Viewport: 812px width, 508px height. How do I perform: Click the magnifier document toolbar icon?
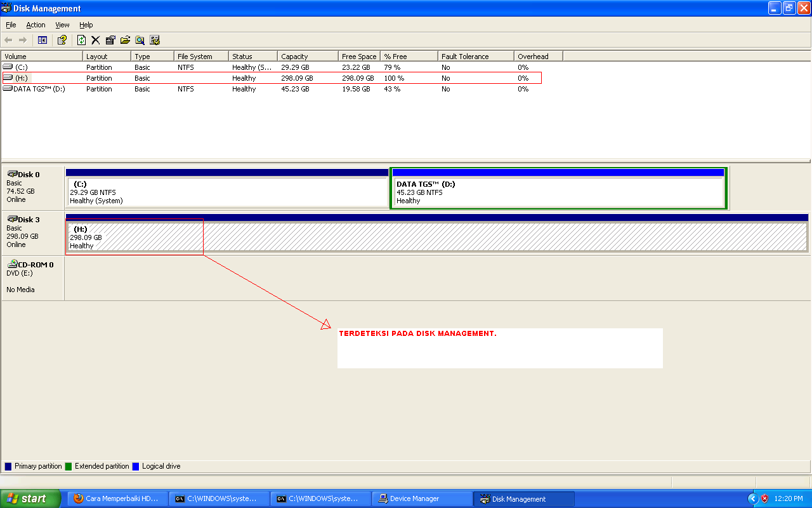(140, 39)
